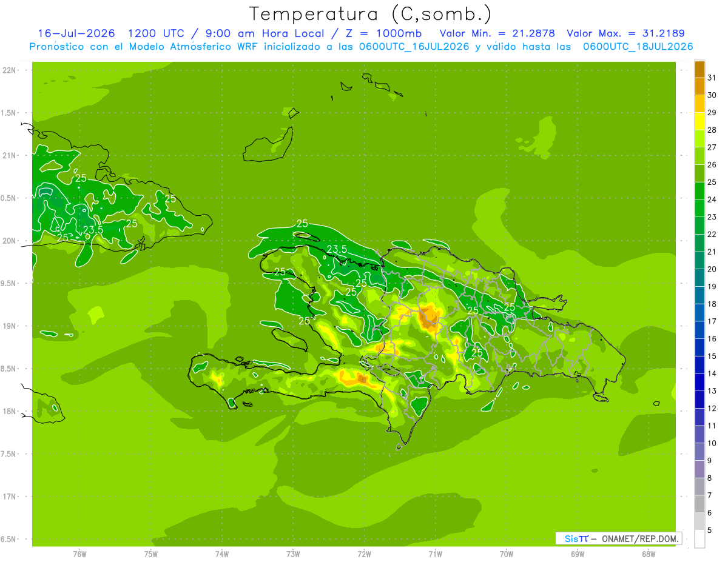Click the legend label "19"
Screen dimensions: 728x562
coord(712,286)
